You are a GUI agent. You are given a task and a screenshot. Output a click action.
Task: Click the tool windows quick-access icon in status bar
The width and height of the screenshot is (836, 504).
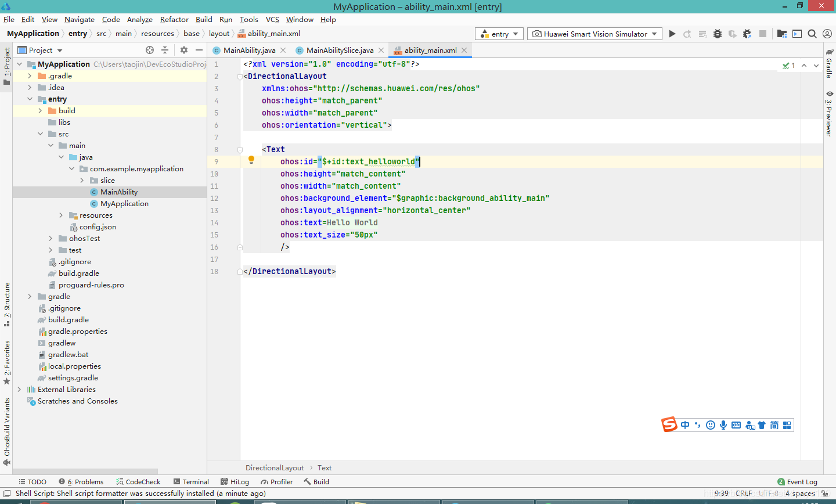(x=7, y=494)
